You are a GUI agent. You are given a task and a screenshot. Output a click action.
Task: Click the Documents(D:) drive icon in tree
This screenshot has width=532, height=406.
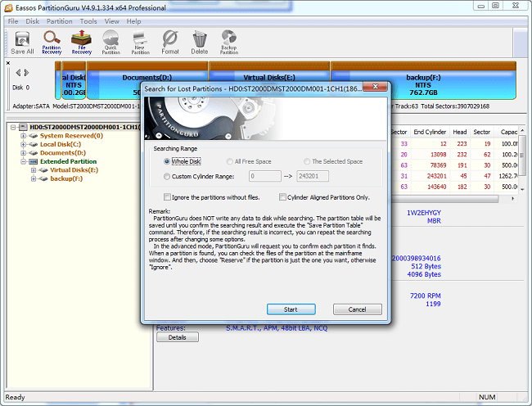(x=34, y=153)
